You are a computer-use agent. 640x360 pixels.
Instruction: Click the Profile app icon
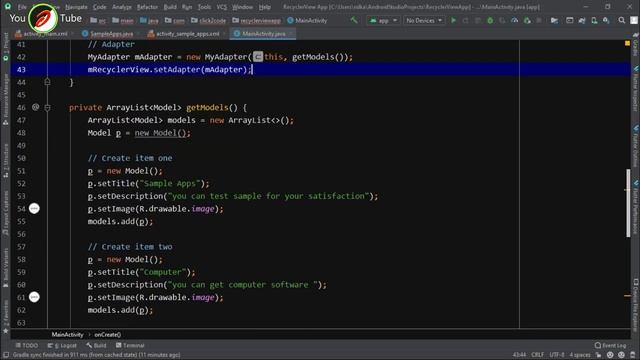click(x=515, y=20)
